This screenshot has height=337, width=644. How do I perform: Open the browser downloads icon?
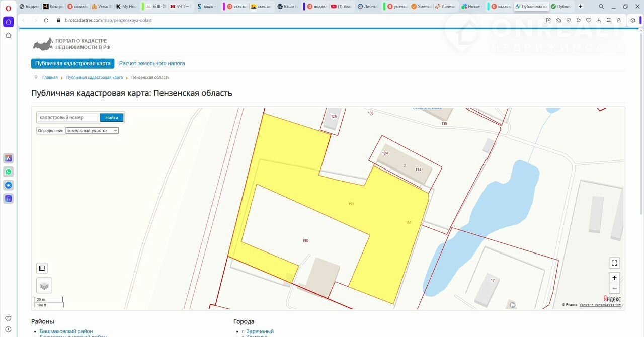pyautogui.click(x=599, y=20)
